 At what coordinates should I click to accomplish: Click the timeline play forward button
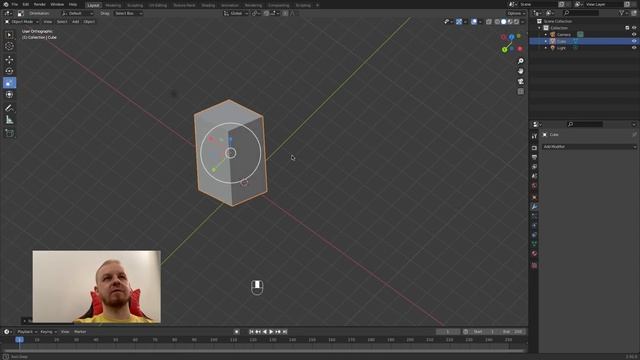[271, 332]
